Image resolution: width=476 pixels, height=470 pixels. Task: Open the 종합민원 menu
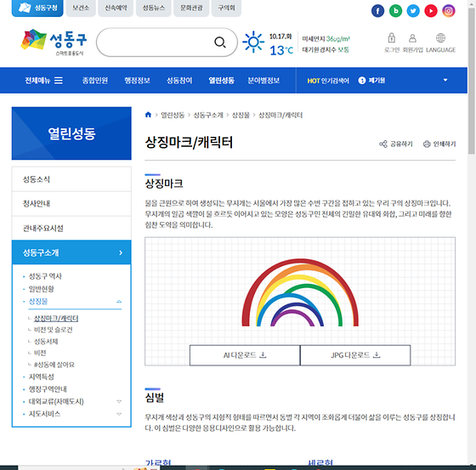[95, 81]
